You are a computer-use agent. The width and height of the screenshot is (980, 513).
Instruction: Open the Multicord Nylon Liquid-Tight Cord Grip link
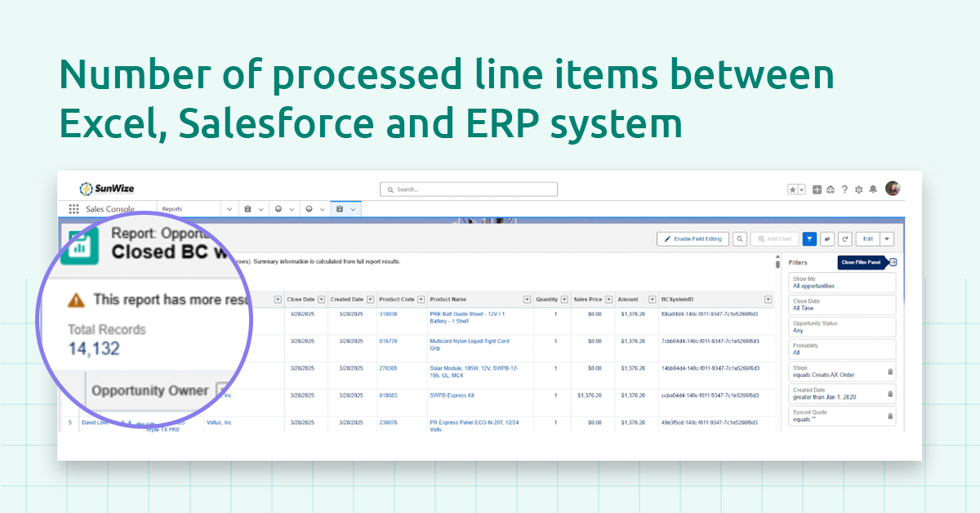[469, 344]
